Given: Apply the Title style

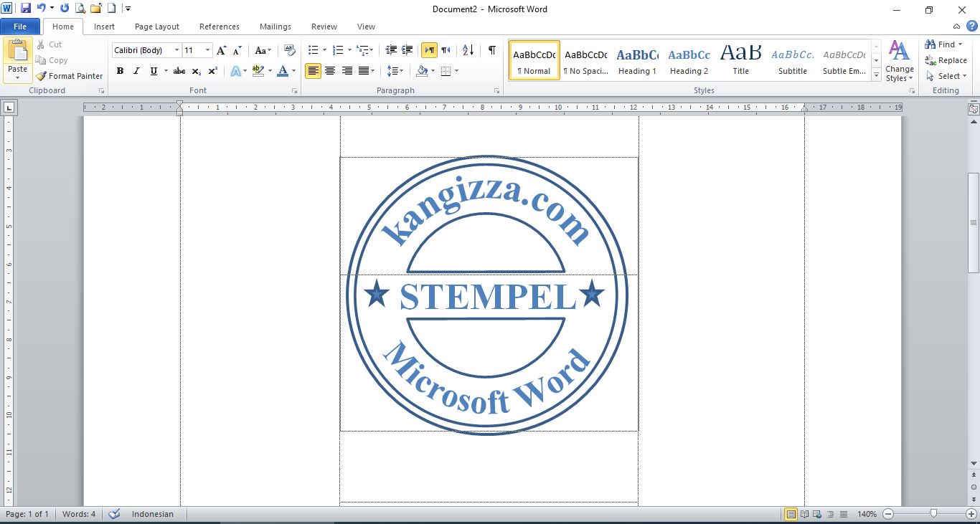Looking at the screenshot, I should (740, 61).
